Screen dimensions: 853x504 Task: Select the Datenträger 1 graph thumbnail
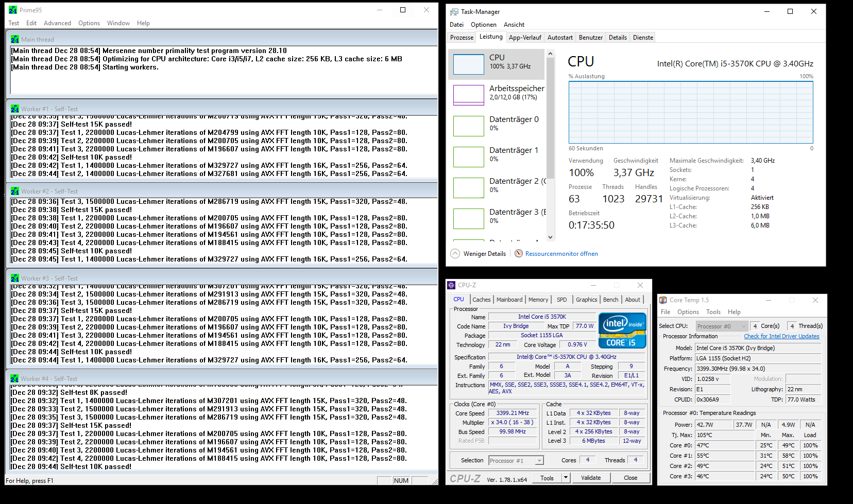point(469,157)
